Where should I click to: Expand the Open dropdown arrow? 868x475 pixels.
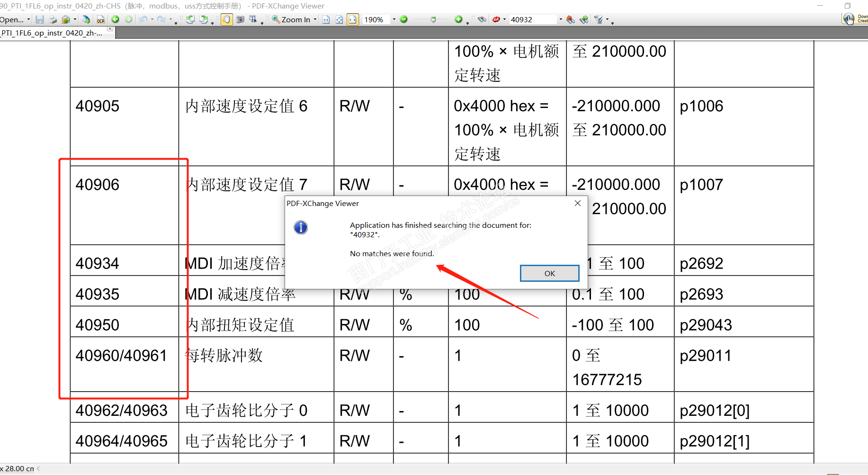[x=28, y=19]
